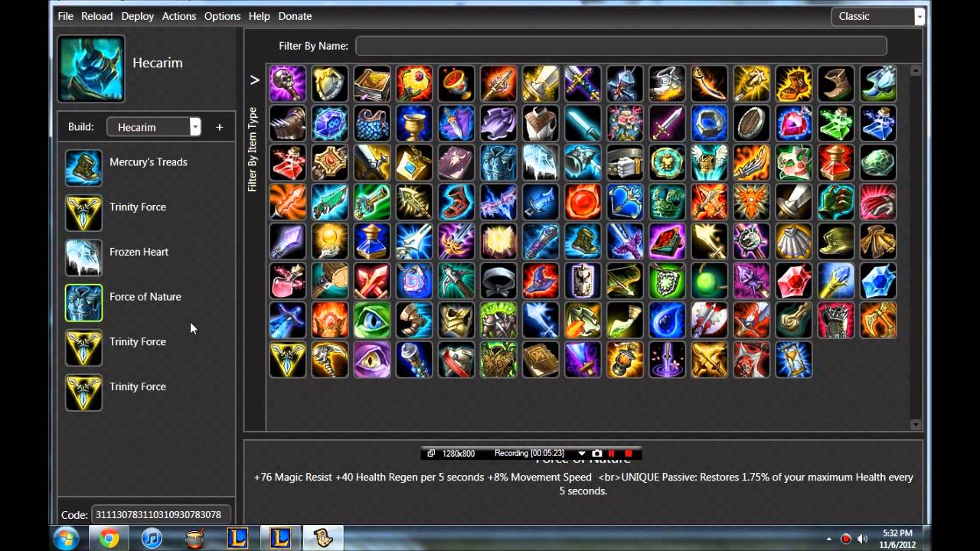The image size is (980, 551).
Task: Choose the Ruby Crystal red gem
Action: coord(793,281)
